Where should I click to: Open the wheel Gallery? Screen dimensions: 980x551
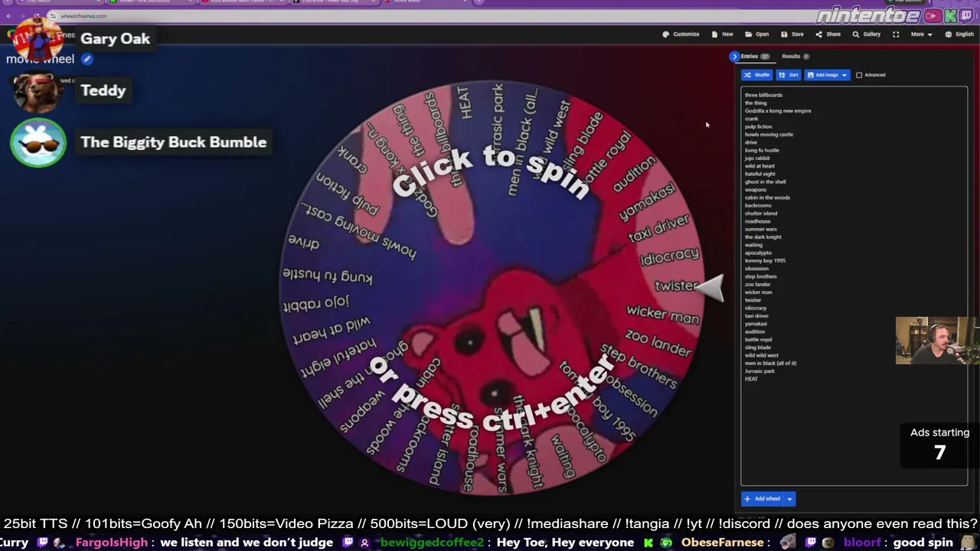click(x=866, y=34)
